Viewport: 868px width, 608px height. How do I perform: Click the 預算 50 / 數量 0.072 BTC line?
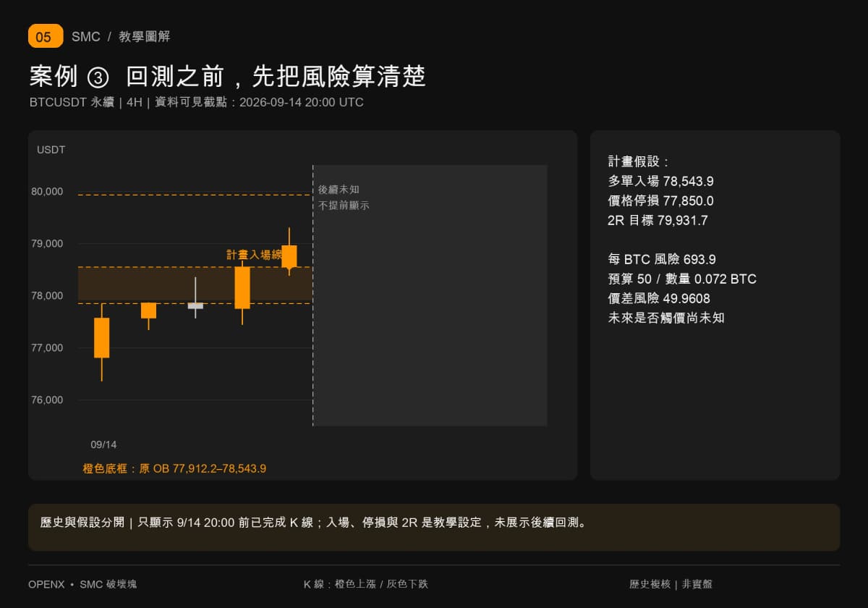tap(682, 279)
